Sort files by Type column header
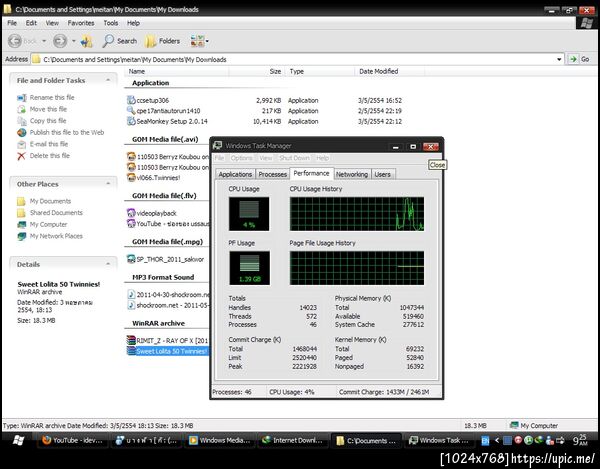This screenshot has height=469, width=600. [x=320, y=71]
